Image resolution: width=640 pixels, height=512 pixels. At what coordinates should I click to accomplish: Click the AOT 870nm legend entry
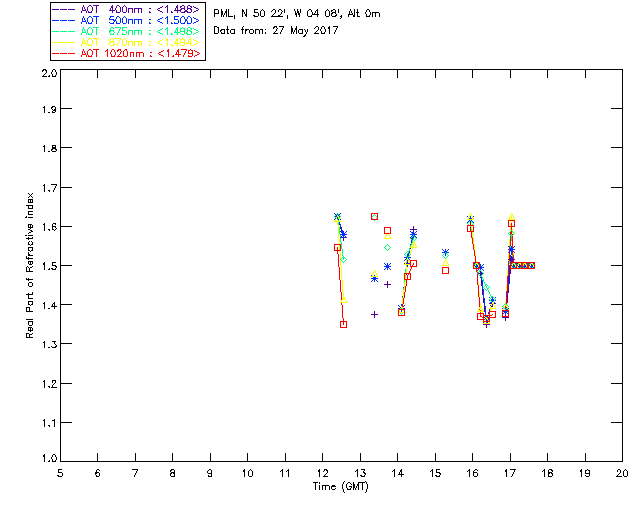pos(127,42)
